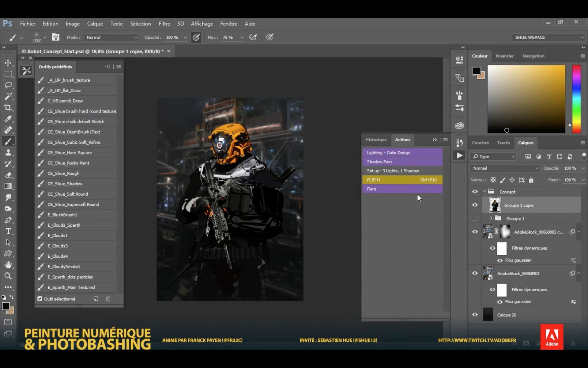588x368 pixels.
Task: Create new tool preset icon
Action: (96, 299)
